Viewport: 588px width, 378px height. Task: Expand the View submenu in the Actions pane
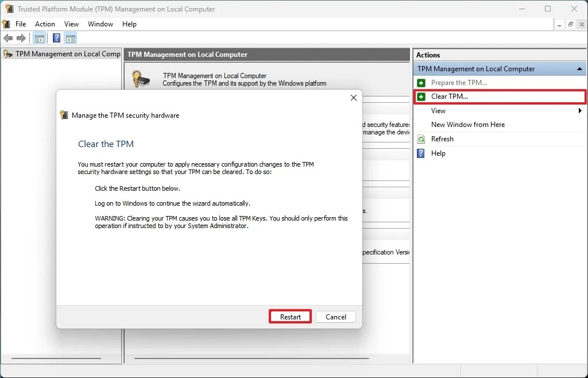tap(580, 111)
